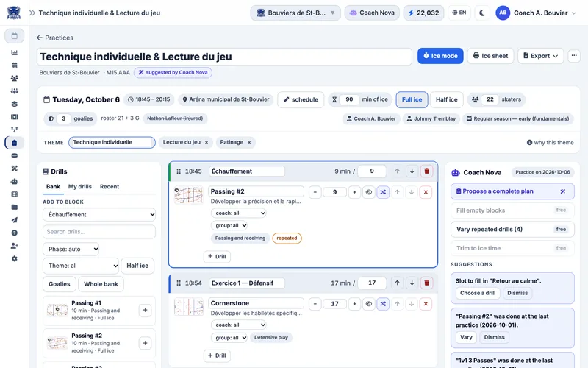Switch to the My drills tab
Image resolution: width=588 pixels, height=368 pixels.
point(80,187)
